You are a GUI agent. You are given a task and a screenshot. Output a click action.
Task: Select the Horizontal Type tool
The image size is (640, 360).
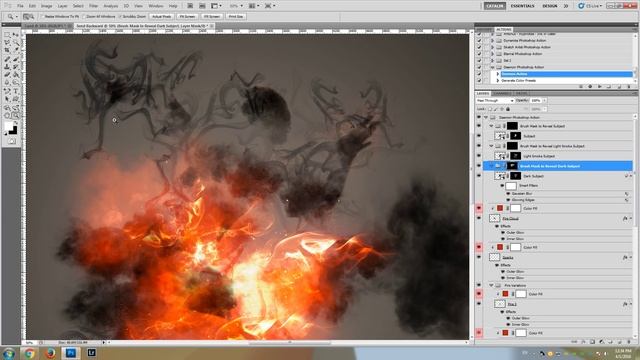click(16, 91)
